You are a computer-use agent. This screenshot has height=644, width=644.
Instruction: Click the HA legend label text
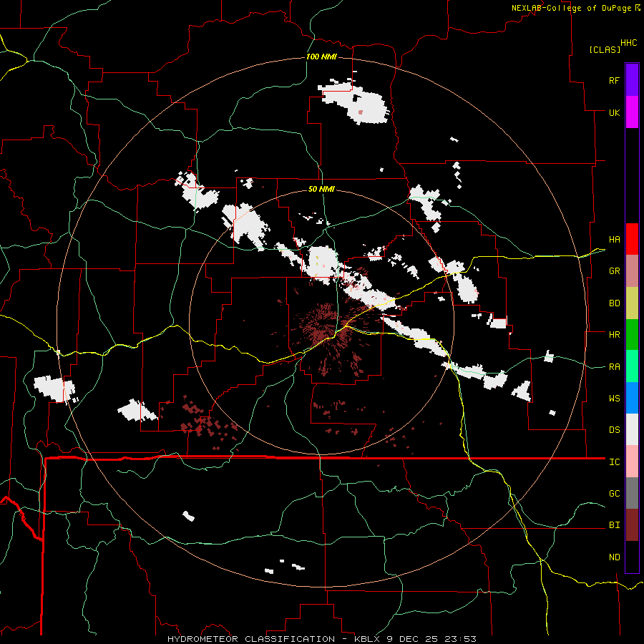[x=614, y=240]
